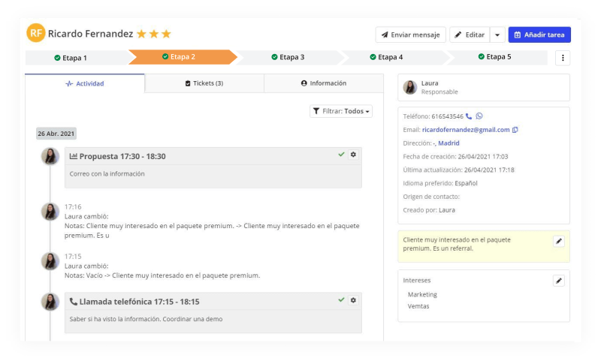
Task: Mark Llamada telefónica task done checkmark
Action: click(x=341, y=299)
